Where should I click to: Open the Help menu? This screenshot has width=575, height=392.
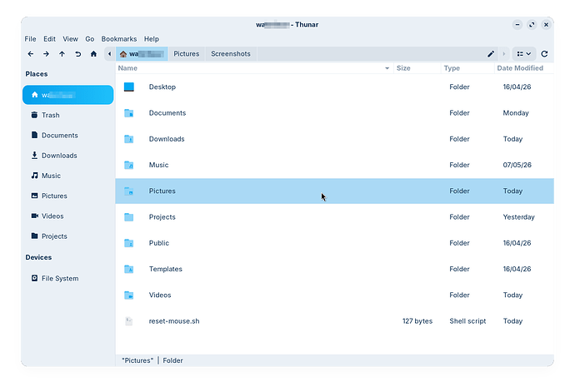(x=152, y=39)
